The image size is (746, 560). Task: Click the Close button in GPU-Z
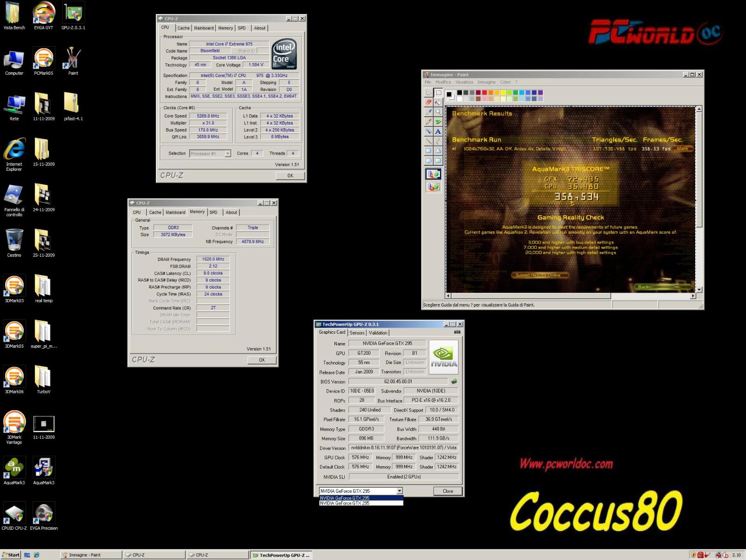[x=448, y=491]
